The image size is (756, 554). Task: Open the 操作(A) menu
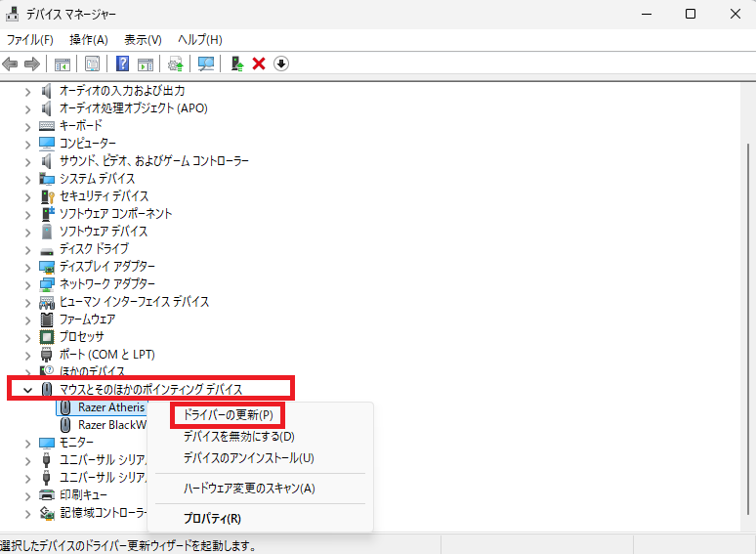pyautogui.click(x=89, y=39)
